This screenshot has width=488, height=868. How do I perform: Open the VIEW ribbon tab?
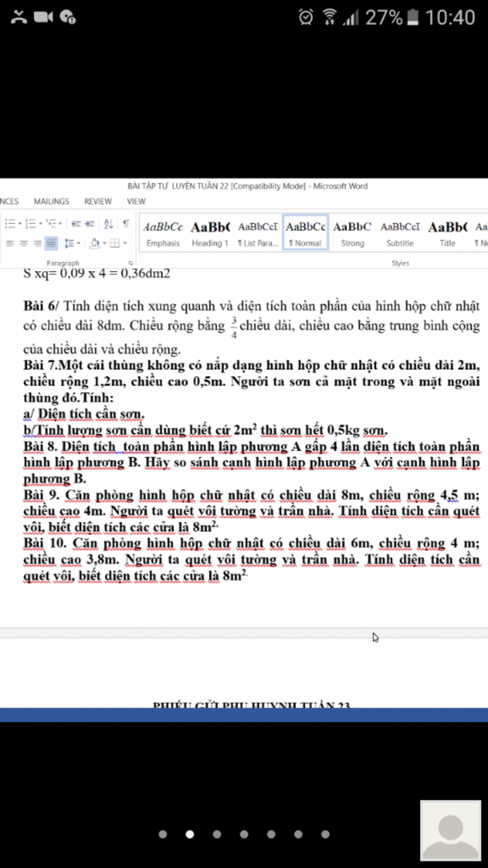[136, 201]
